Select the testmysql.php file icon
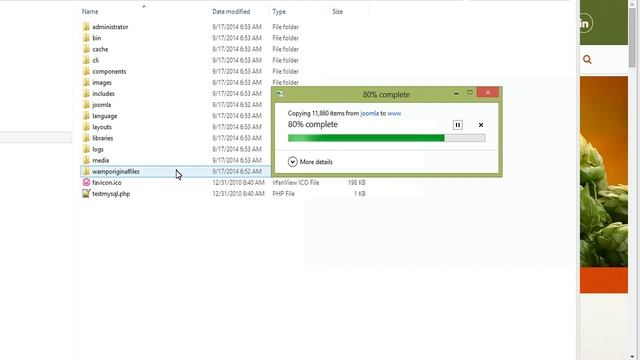The width and height of the screenshot is (640, 360). click(86, 193)
